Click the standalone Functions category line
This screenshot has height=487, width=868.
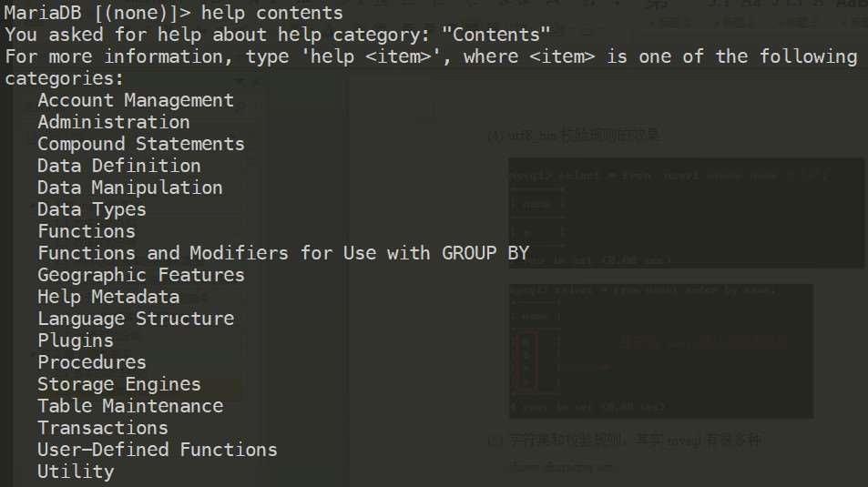coord(87,231)
